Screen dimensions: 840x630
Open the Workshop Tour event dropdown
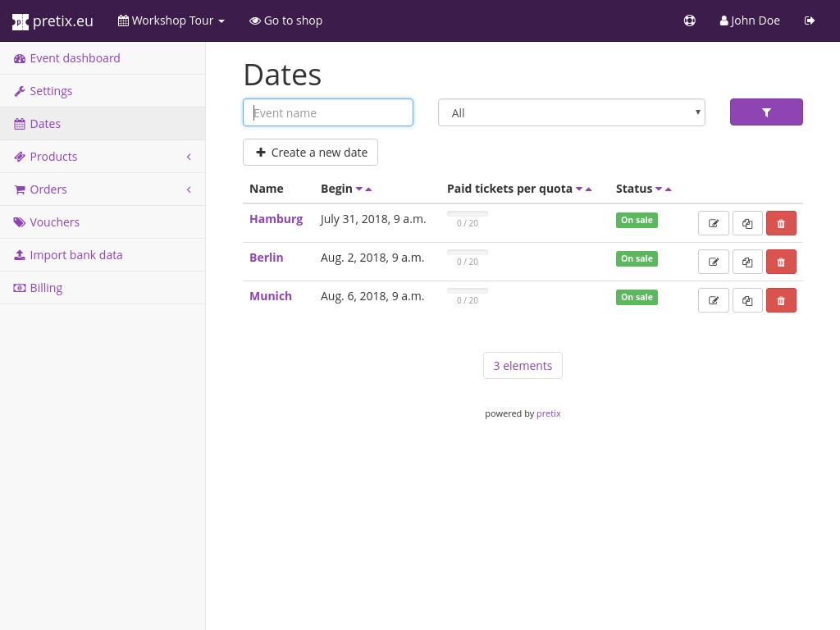point(171,21)
